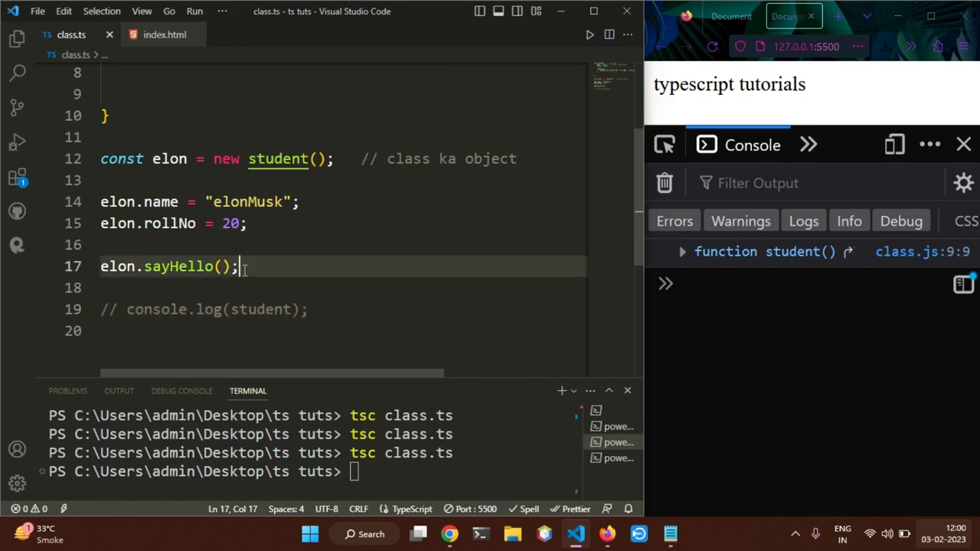
Task: Open the Accounts menu in the activity bar
Action: [17, 449]
